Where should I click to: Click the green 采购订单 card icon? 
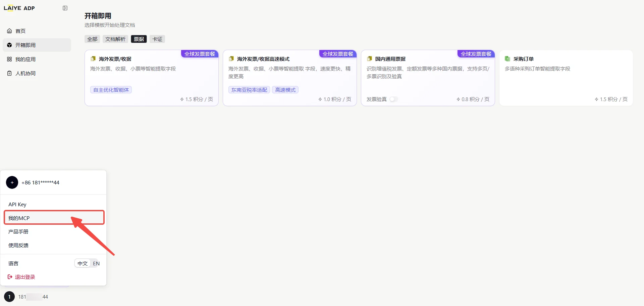coord(508,59)
